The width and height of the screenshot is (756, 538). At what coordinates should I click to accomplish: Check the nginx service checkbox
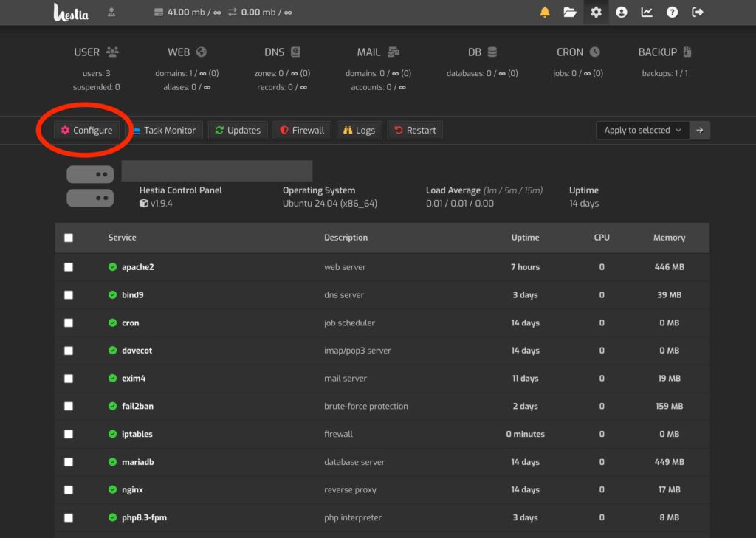click(69, 490)
